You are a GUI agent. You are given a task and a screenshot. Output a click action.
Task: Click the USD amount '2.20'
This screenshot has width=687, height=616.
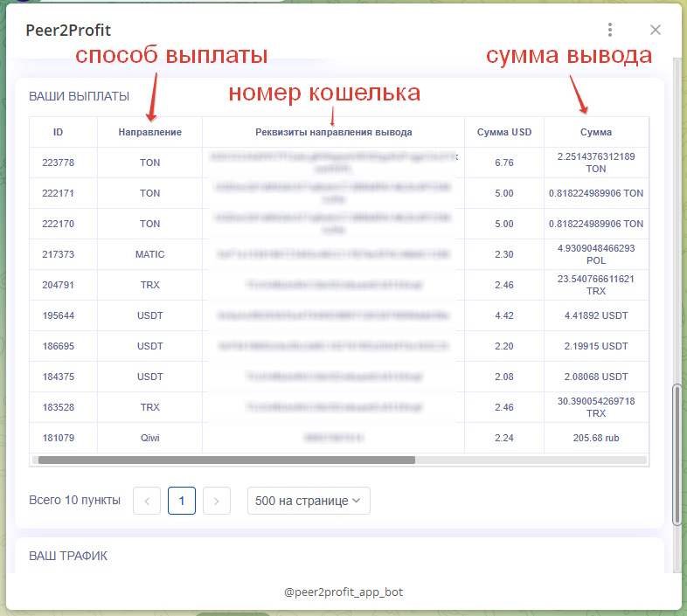tap(503, 346)
